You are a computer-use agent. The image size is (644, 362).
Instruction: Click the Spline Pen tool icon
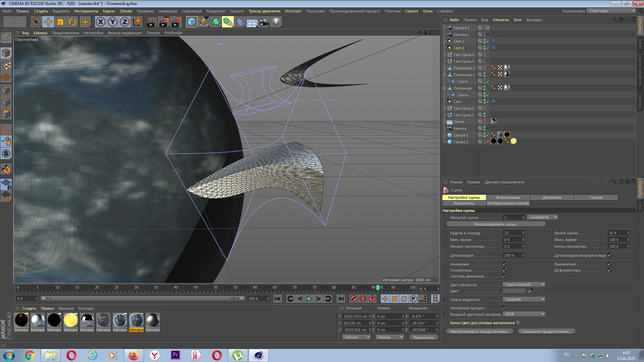[204, 22]
